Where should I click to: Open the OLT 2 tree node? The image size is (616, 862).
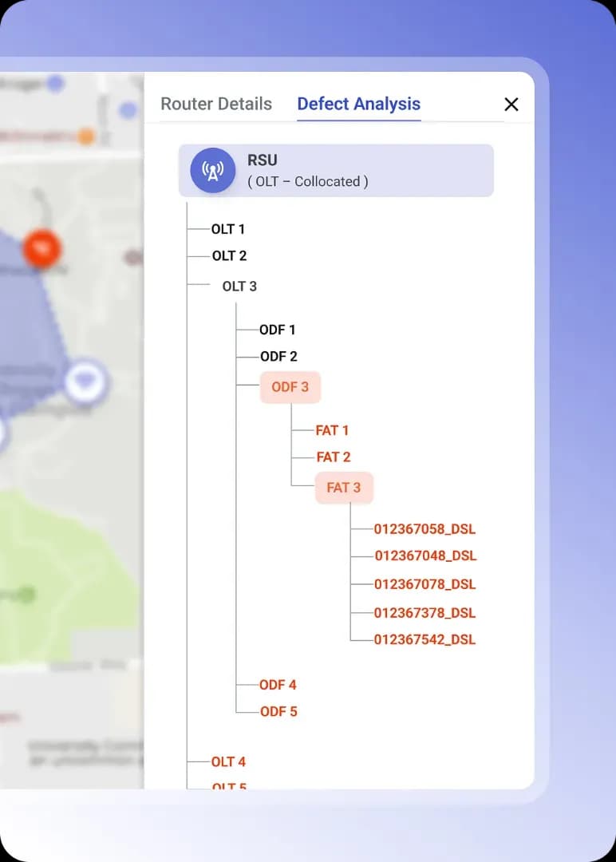229,255
